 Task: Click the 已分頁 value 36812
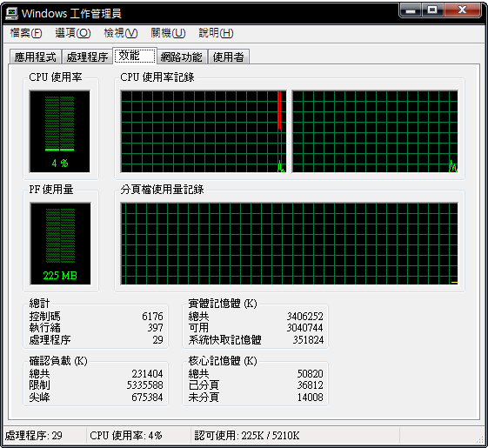coord(311,385)
